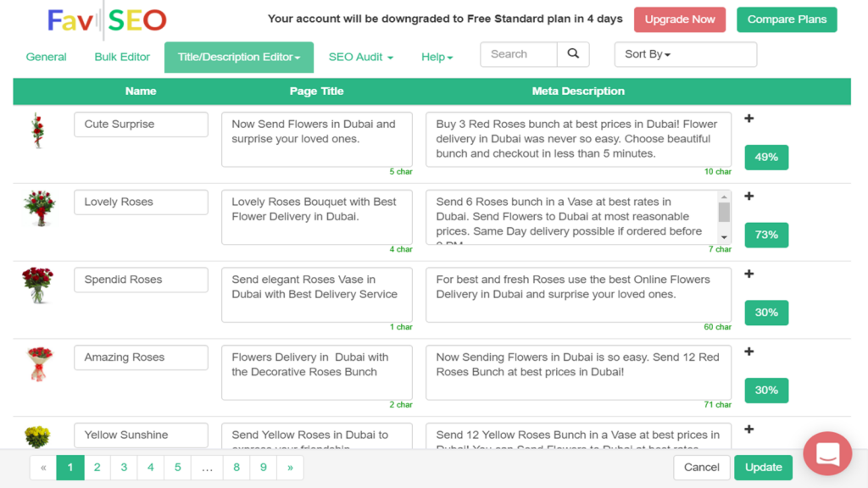Click the plus icon for Amazing Roses

(748, 352)
